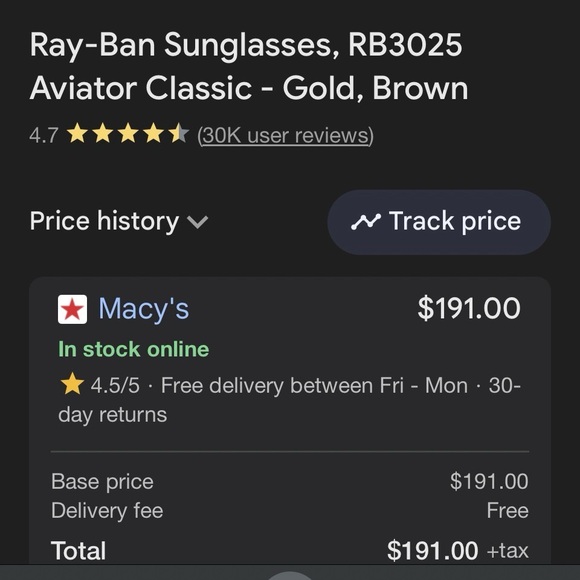580x580 pixels.
Task: Click the trend-line icon in Track price
Action: pos(366,222)
